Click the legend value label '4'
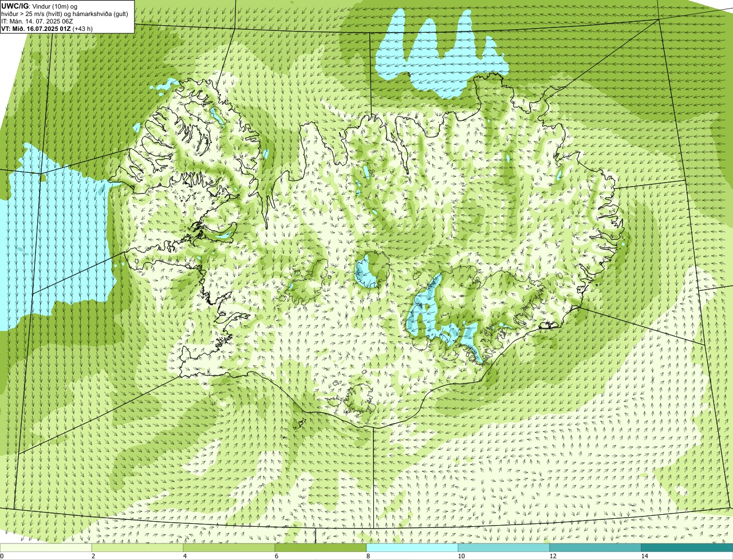This screenshot has width=733, height=560. 184,556
